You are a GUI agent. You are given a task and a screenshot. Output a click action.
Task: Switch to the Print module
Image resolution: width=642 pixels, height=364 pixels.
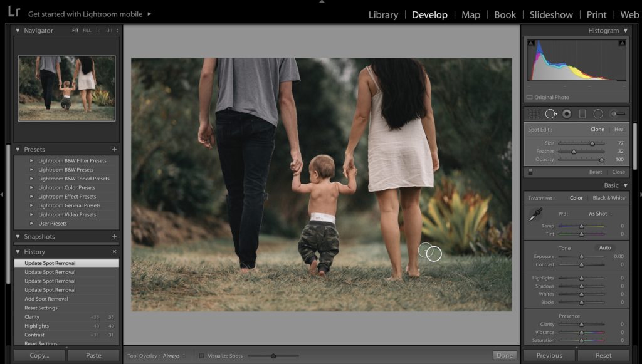pyautogui.click(x=597, y=15)
